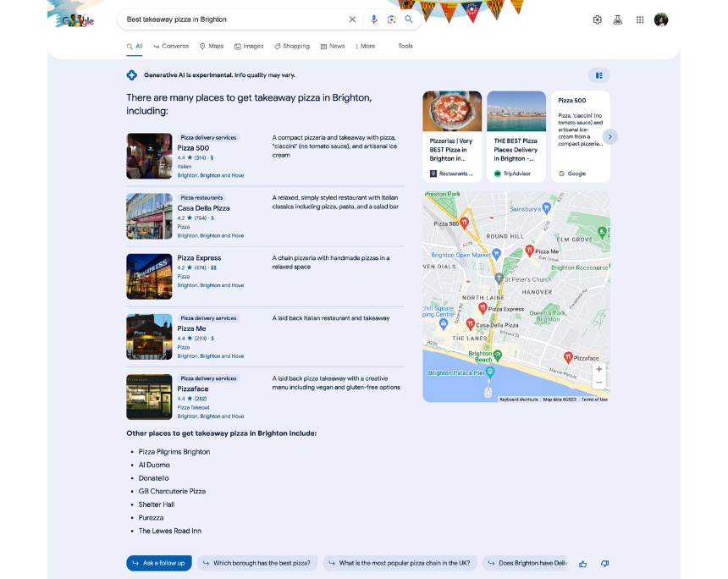Open the Tools options

pyautogui.click(x=405, y=47)
